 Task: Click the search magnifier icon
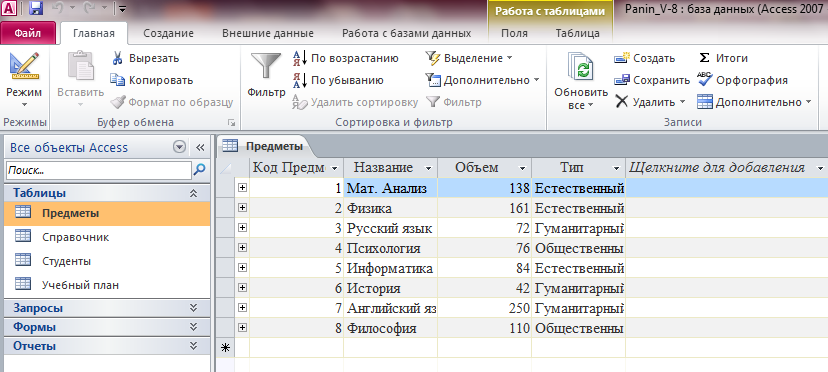coord(200,170)
